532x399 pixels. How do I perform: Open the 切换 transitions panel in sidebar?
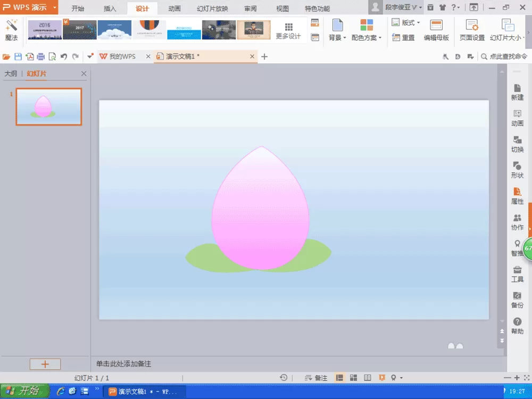tap(517, 144)
